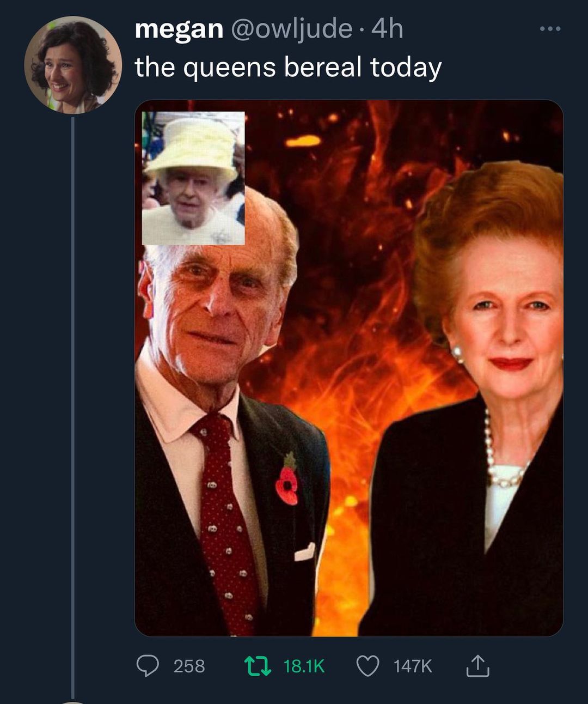Open megan's circular profile avatar
The width and height of the screenshot is (588, 704).
tap(72, 65)
